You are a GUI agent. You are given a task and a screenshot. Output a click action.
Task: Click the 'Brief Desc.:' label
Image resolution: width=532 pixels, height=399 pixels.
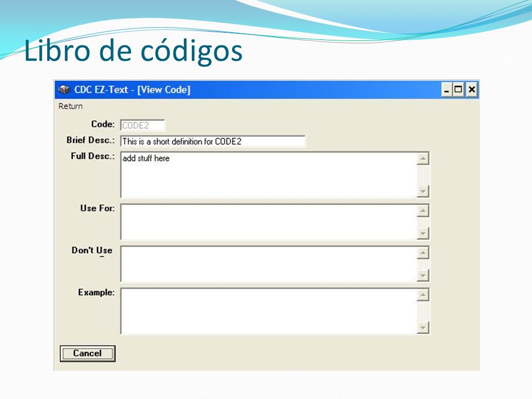tap(90, 140)
